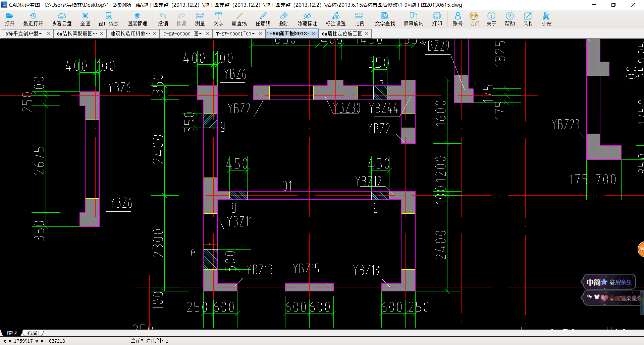Click the 2675 dimension text
Image resolution: width=644 pixels, height=345 pixels.
(x=39, y=161)
